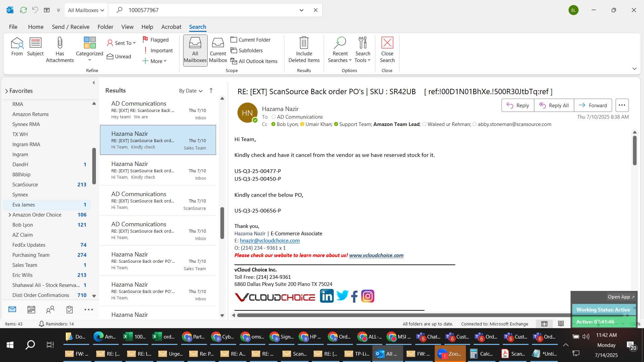Click Reply All on the email
This screenshot has height=362, width=644.
[x=554, y=105]
